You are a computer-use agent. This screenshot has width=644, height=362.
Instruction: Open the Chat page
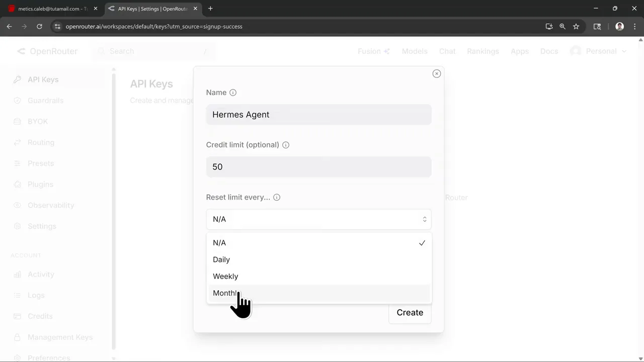[447, 51]
